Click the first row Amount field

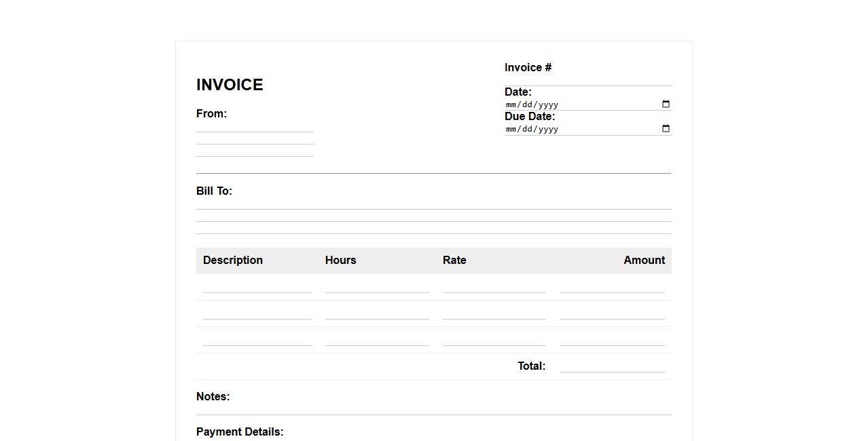612,287
